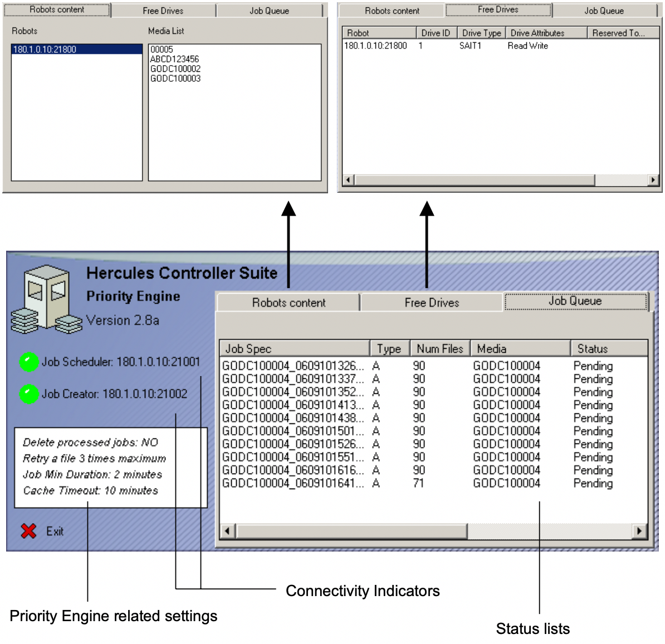
Task: Click the Version 2.8a text
Action: (x=123, y=320)
